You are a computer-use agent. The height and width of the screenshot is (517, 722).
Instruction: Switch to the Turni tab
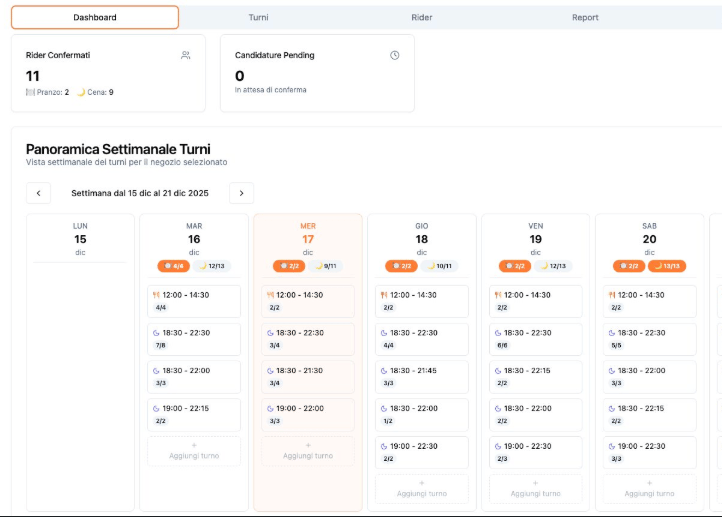pos(258,17)
